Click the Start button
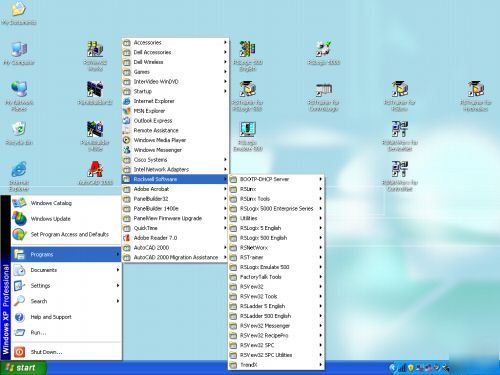 (x=23, y=368)
